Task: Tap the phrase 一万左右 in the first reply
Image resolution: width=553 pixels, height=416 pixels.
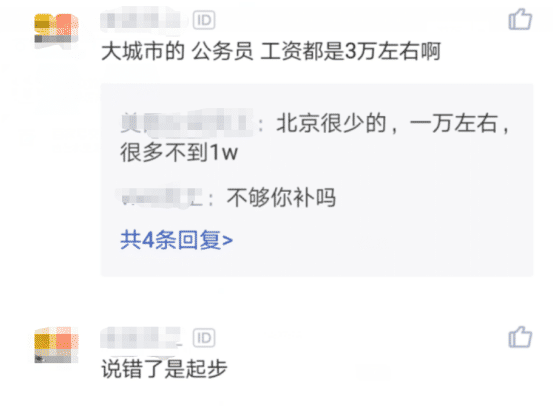Action: pyautogui.click(x=454, y=124)
